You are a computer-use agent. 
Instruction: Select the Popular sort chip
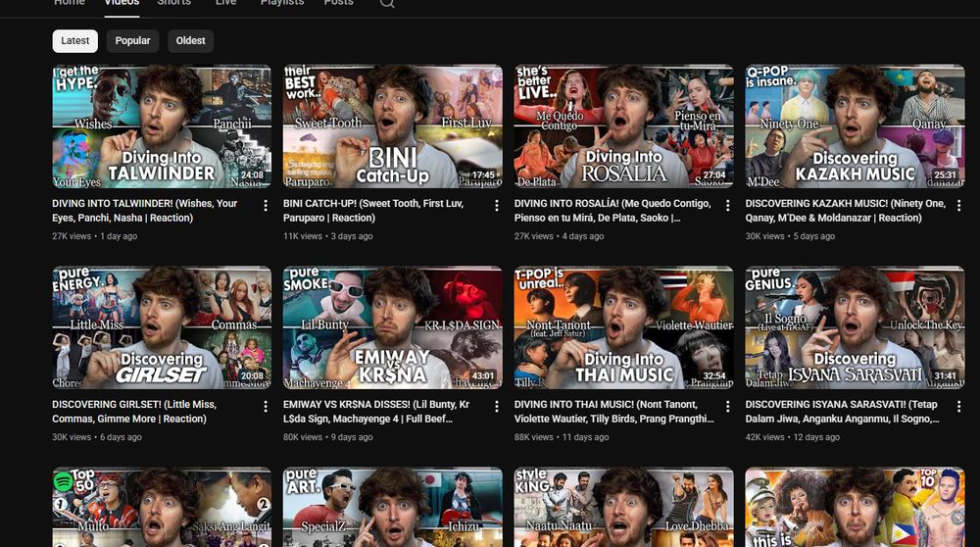pyautogui.click(x=132, y=40)
